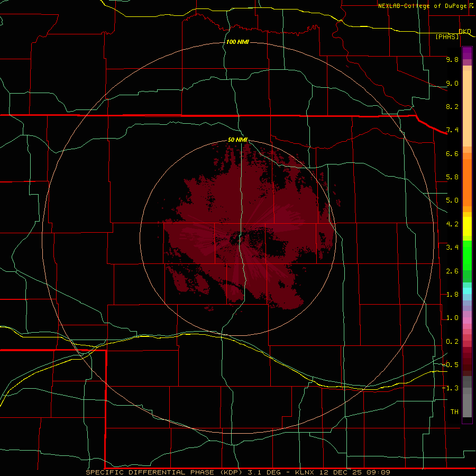Click the -1.3 legend value
Screen dimensions: 476x476
[x=450, y=388]
